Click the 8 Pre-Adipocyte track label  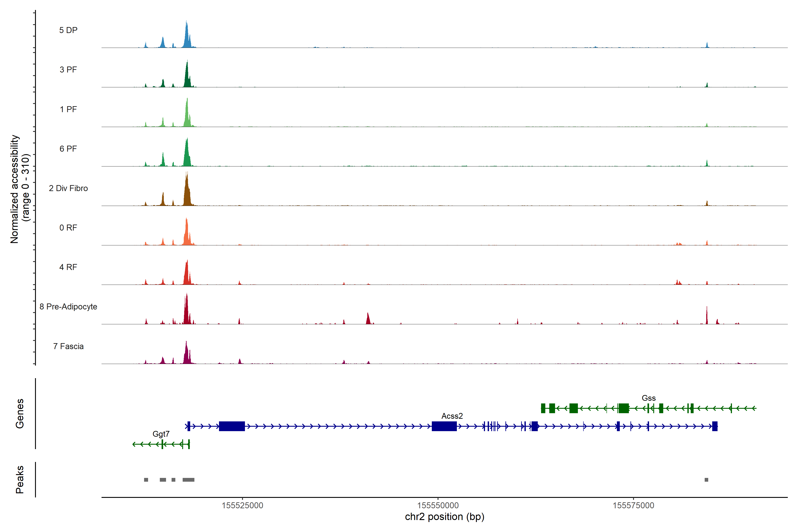68,307
